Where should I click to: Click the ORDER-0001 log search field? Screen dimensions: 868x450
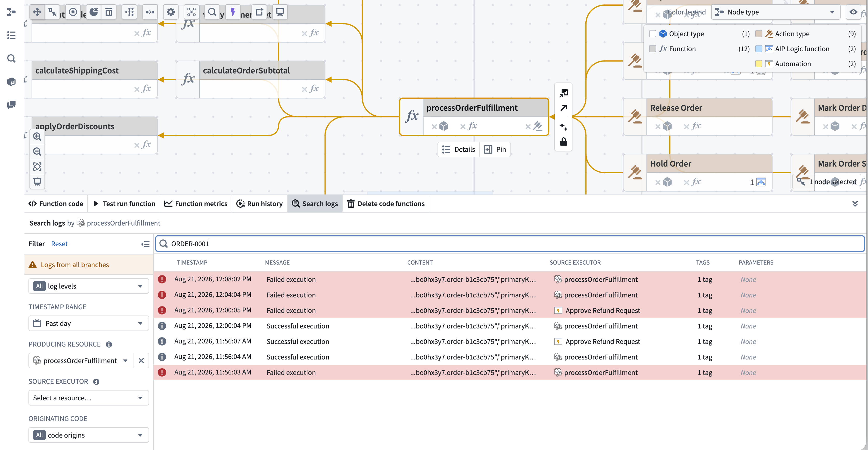pos(510,244)
